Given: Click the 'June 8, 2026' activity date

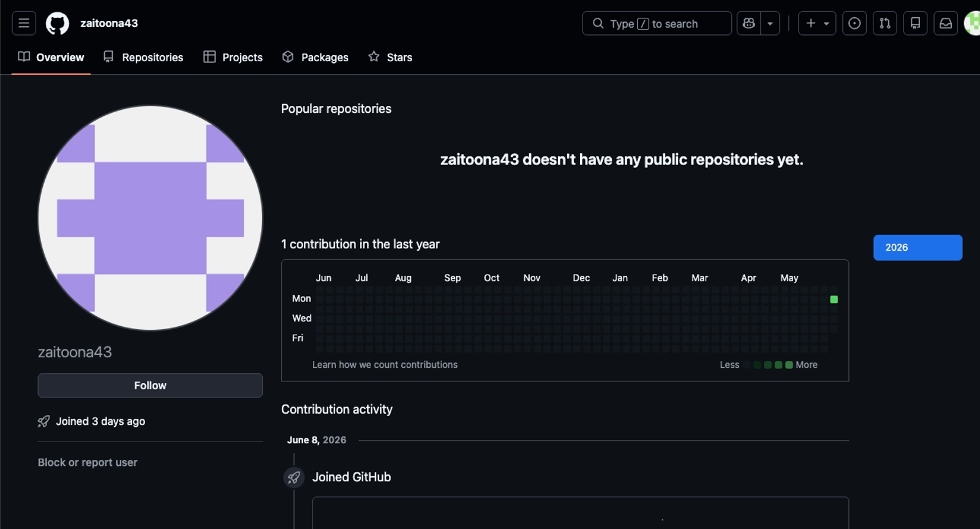Looking at the screenshot, I should pos(317,440).
